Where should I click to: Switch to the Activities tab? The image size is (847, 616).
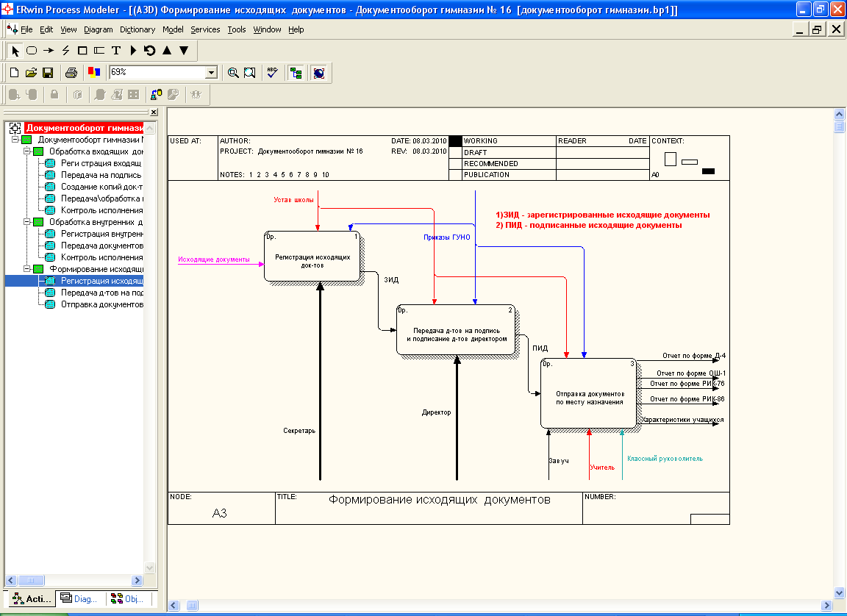[x=32, y=598]
